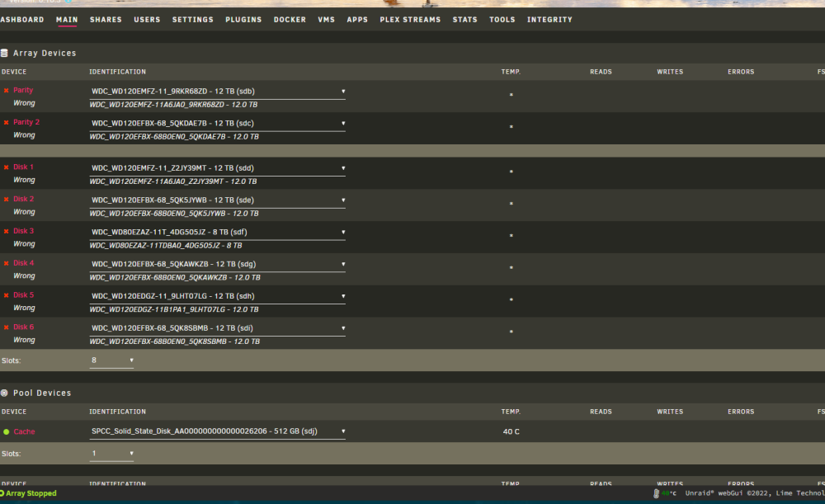Open the Tools tab

point(502,20)
